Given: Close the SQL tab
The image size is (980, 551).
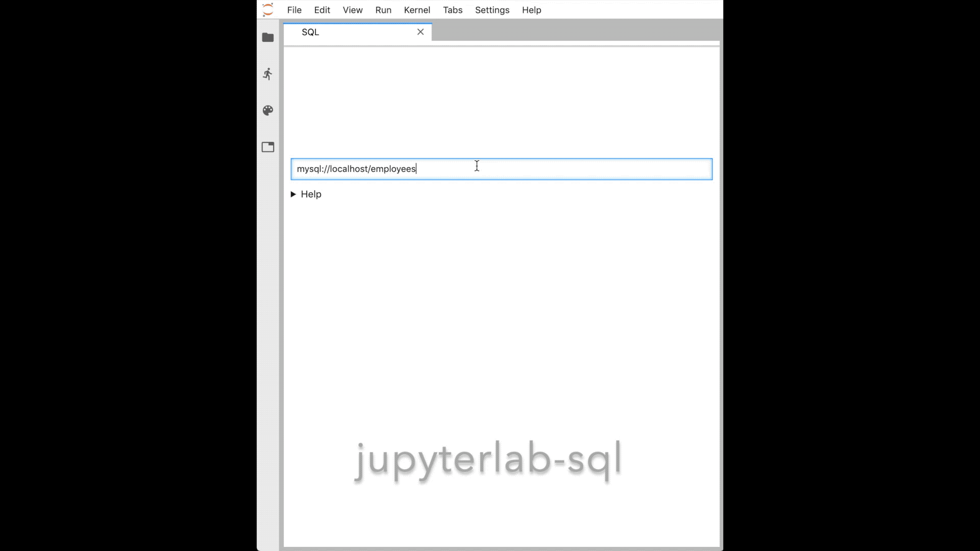Looking at the screenshot, I should tap(421, 32).
